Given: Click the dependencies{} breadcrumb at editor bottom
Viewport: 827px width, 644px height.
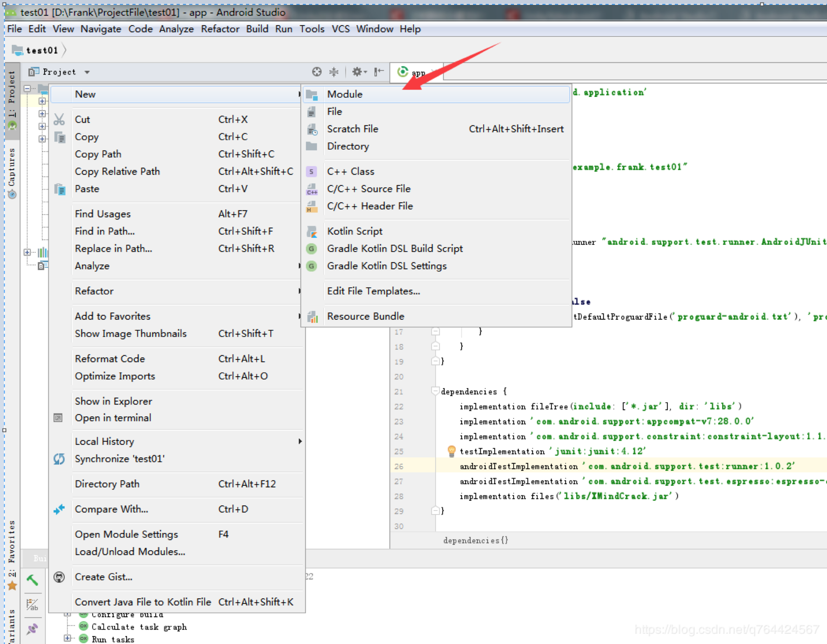Looking at the screenshot, I should coord(475,541).
